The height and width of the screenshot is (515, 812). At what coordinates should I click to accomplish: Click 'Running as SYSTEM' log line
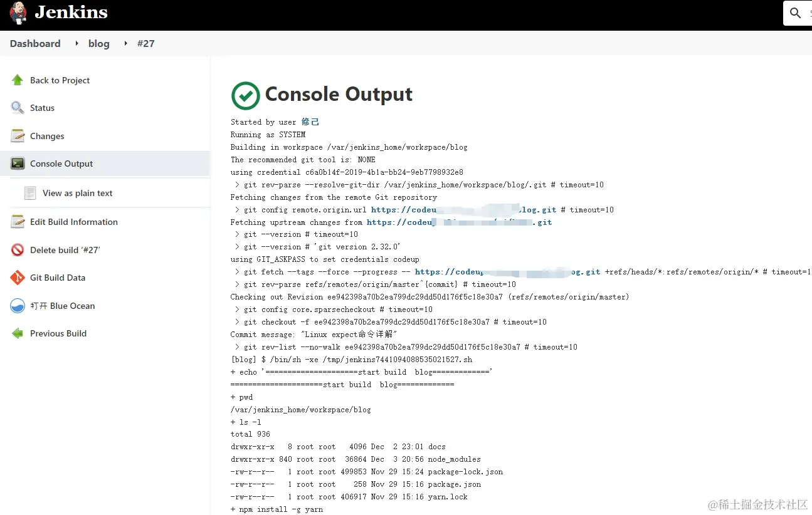click(x=268, y=135)
